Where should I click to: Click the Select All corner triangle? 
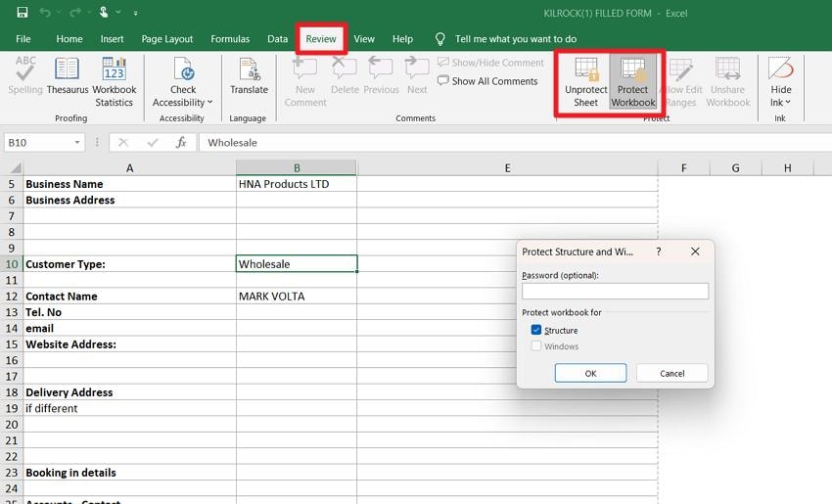tap(15, 167)
